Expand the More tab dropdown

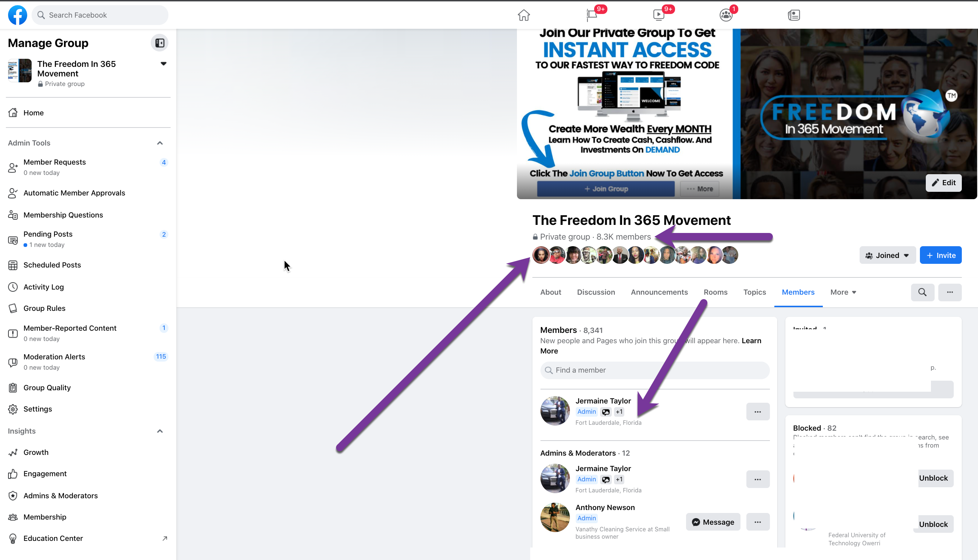(x=843, y=292)
